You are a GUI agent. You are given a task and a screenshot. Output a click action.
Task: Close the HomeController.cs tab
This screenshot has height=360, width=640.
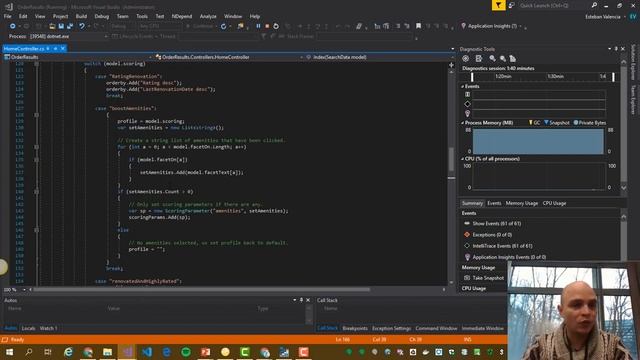(63, 49)
